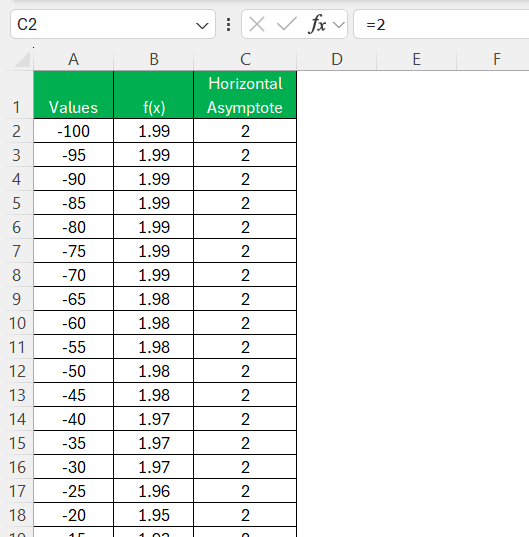Image resolution: width=529 pixels, height=537 pixels.
Task: Select cell containing -90
Action: point(74,179)
